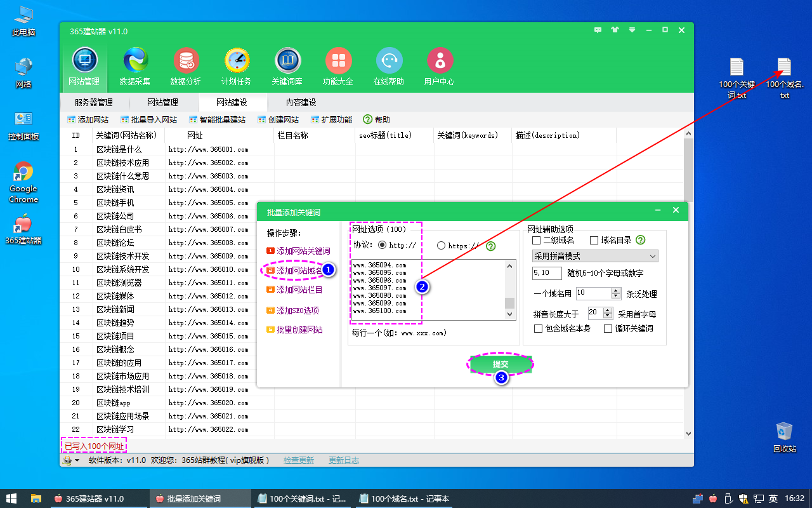The height and width of the screenshot is (508, 812).
Task: Decrease the 拼音长度大于 spinner value
Action: (x=608, y=316)
